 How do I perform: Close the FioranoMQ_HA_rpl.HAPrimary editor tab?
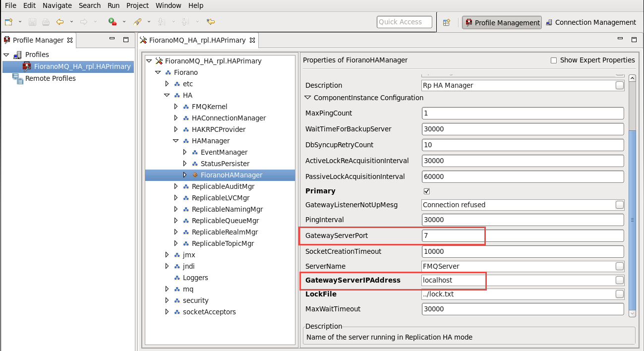click(x=251, y=40)
